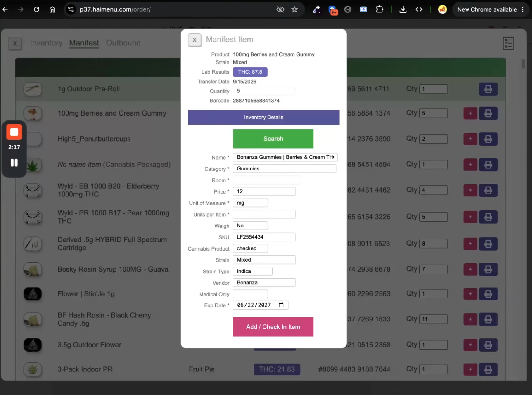Screen dimensions: 532x395
Task: Open the Vendor Bonanza dropdown
Action: 264,283
